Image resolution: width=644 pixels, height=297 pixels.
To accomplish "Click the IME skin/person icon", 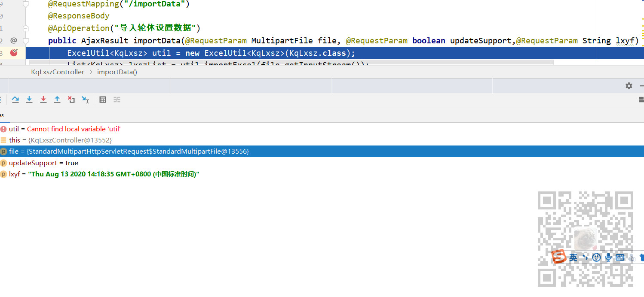I will coord(632,258).
